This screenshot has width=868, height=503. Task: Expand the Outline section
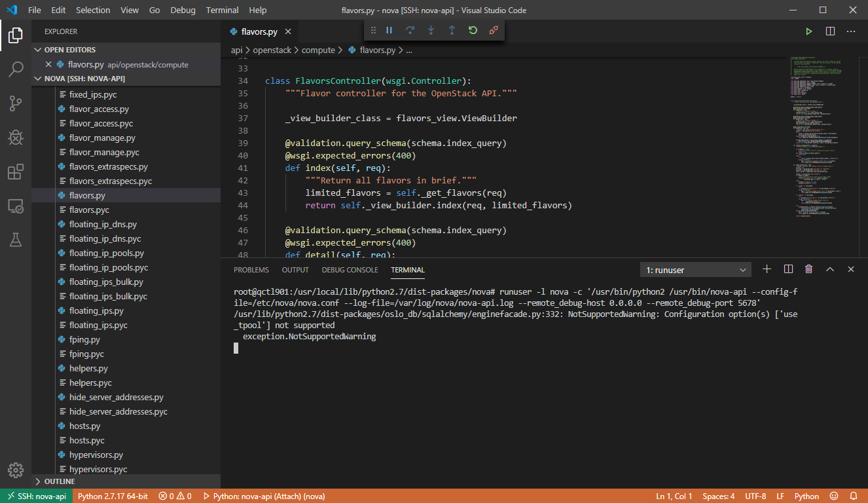[x=126, y=481]
